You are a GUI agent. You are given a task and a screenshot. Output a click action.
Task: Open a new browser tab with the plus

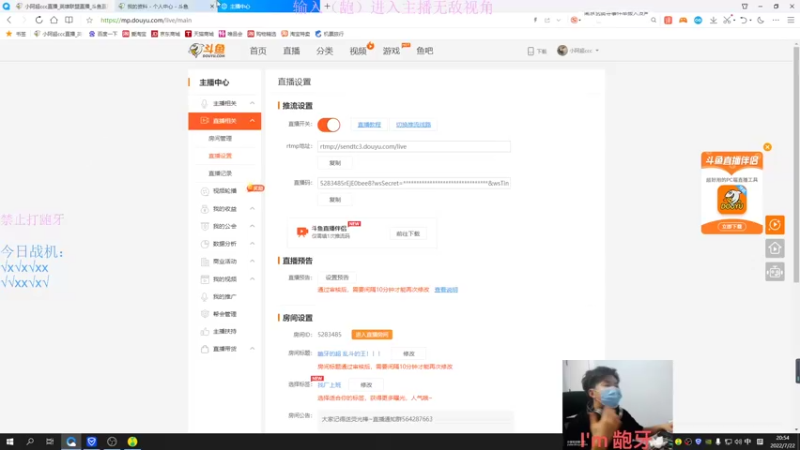(327, 6)
